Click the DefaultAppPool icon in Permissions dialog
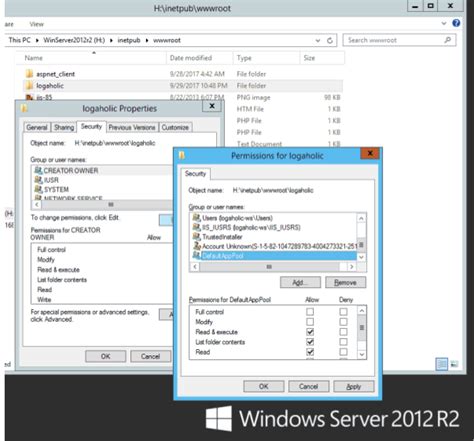Viewport: 474px width, 441px height. tap(197, 256)
